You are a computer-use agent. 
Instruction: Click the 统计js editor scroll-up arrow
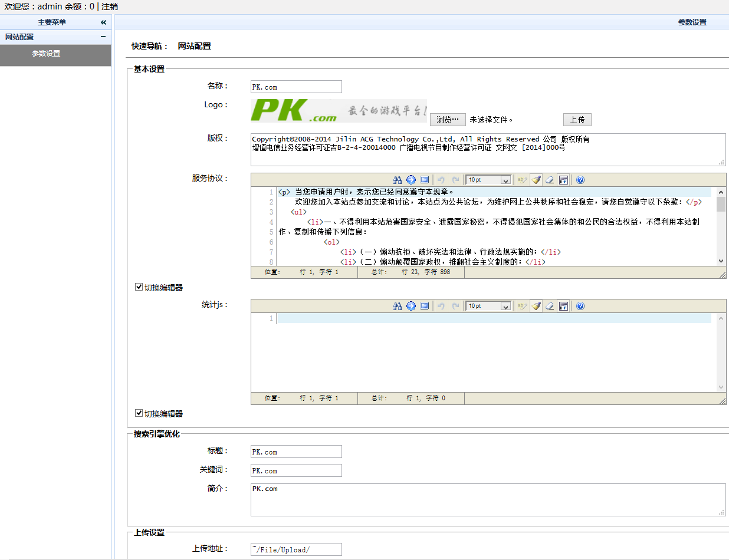click(x=721, y=318)
